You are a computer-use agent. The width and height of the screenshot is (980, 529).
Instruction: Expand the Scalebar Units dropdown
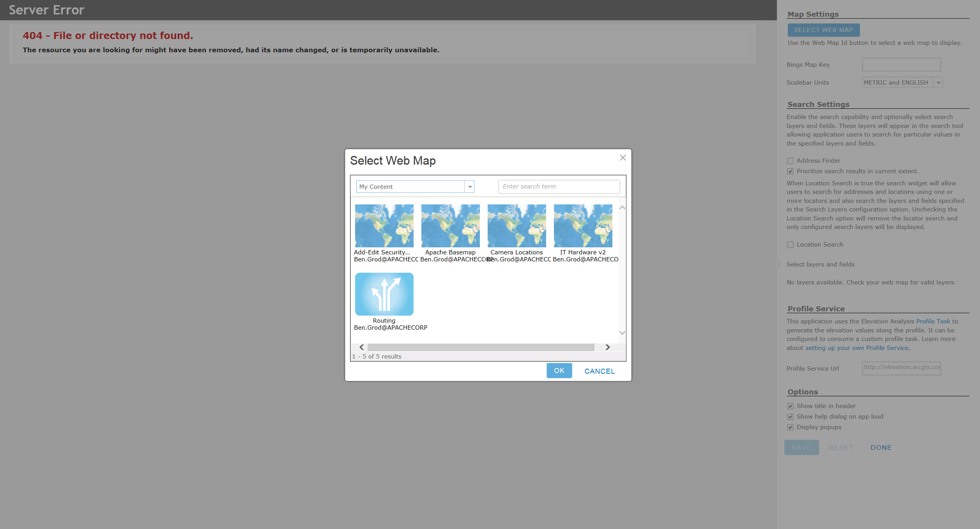click(938, 83)
